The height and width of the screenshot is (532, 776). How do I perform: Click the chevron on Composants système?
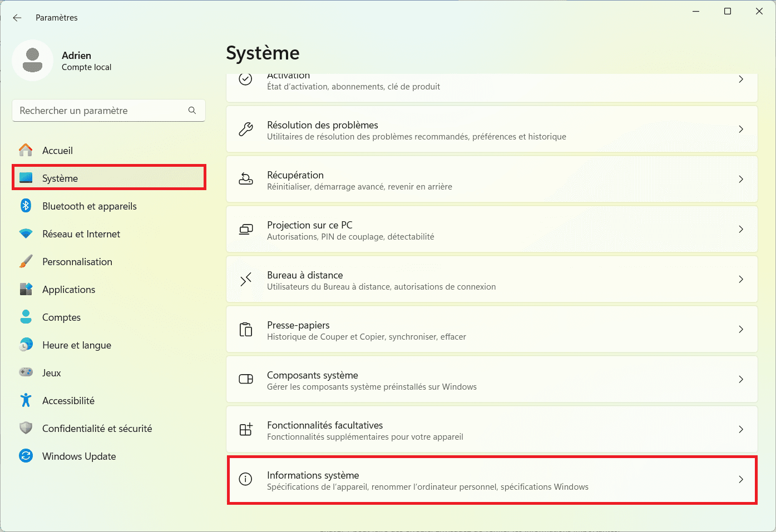click(x=741, y=379)
